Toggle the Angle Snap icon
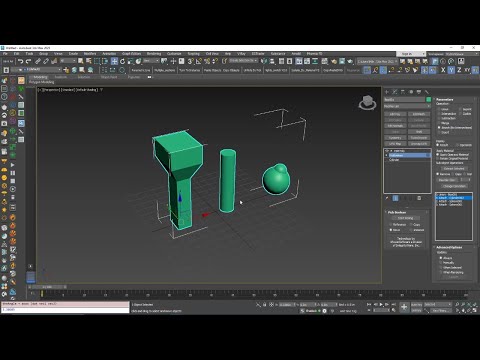480x360 pixels. pos(199,61)
